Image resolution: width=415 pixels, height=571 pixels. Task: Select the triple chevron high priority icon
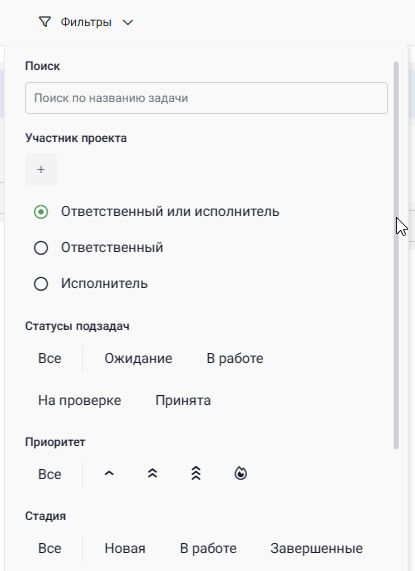pos(196,473)
